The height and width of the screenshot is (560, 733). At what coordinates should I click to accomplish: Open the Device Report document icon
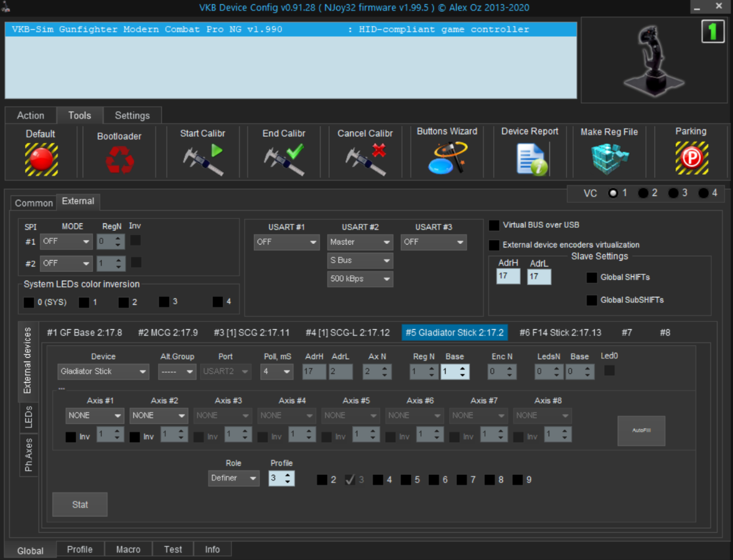point(531,159)
